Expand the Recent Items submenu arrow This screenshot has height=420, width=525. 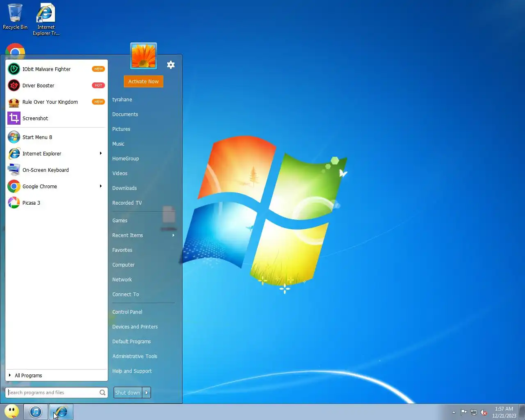(x=173, y=235)
